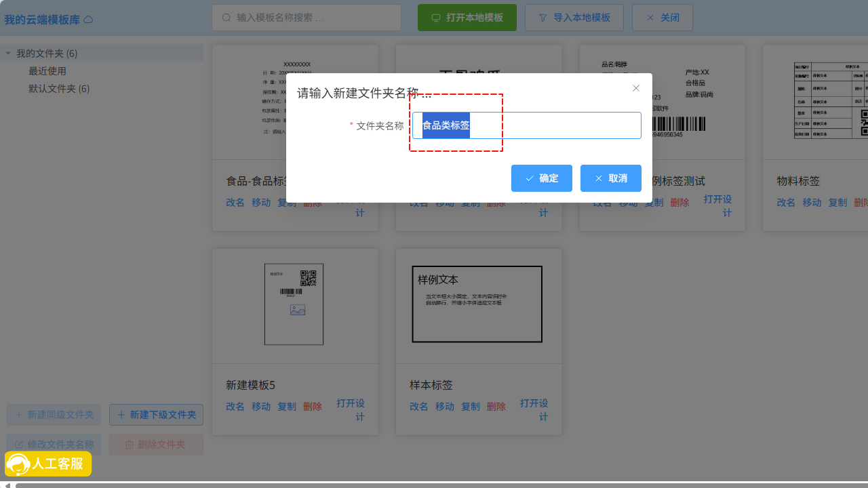The width and height of the screenshot is (868, 488).
Task: Click the 确定 confirm button
Action: click(x=542, y=178)
